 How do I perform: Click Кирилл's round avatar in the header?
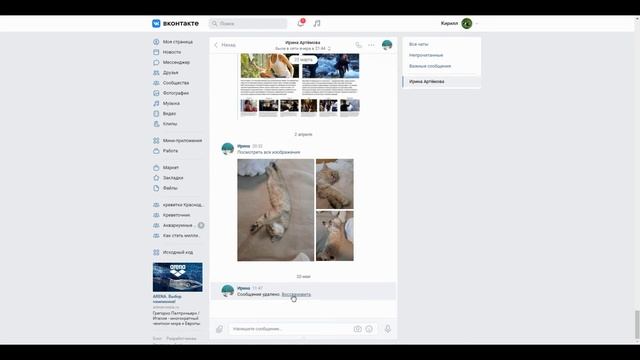click(467, 24)
